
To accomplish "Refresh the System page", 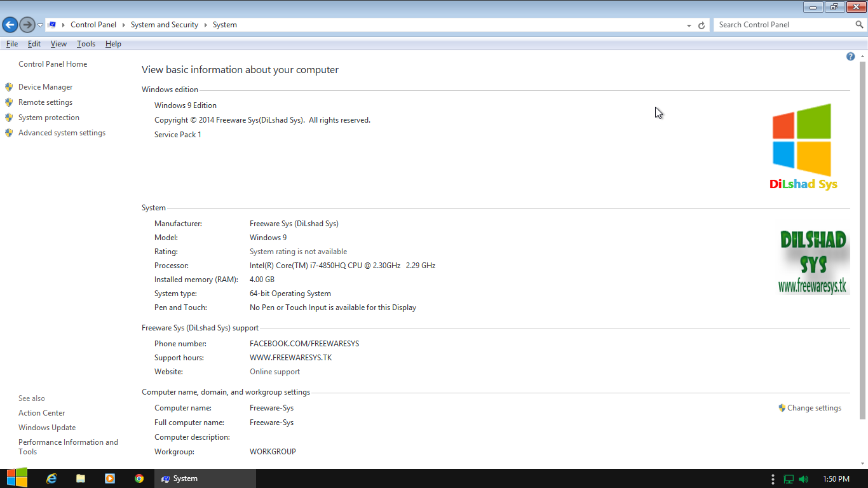I will tap(702, 25).
